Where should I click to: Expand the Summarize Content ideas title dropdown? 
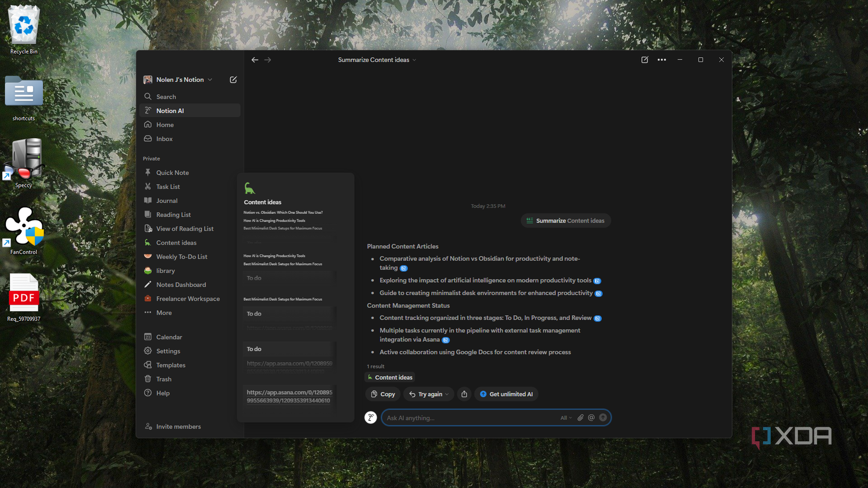tap(377, 60)
